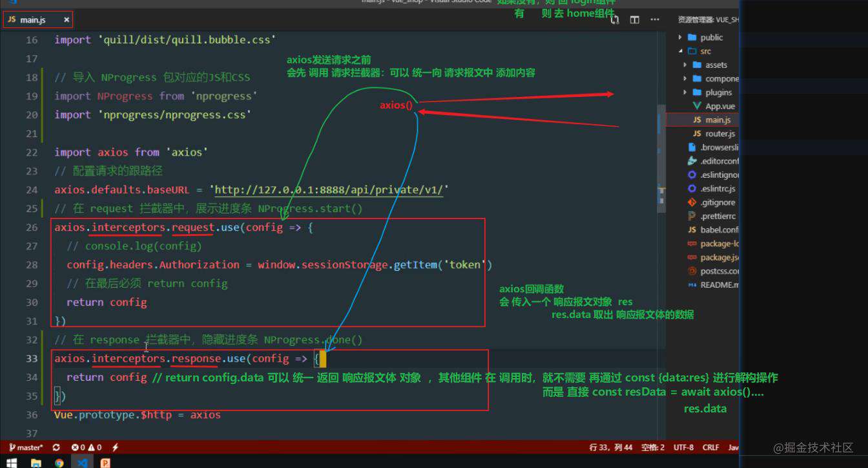Place cursor on line 30 'return config'
Image resolution: width=868 pixels, height=468 pixels.
(x=107, y=302)
